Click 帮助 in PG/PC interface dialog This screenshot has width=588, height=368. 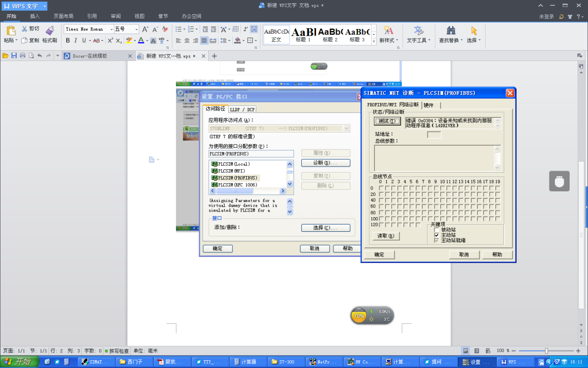348,248
